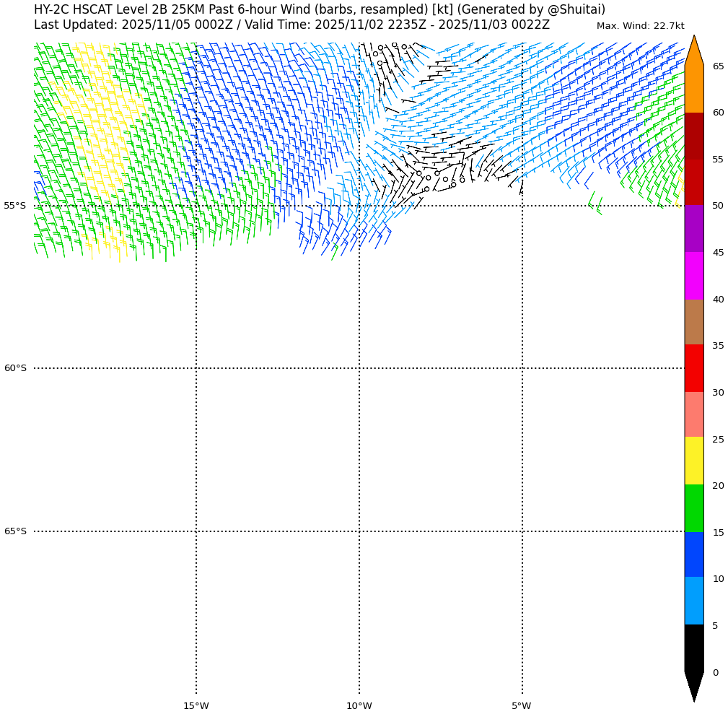Choose the purple 45–50 kt colorbar segment

point(693,229)
